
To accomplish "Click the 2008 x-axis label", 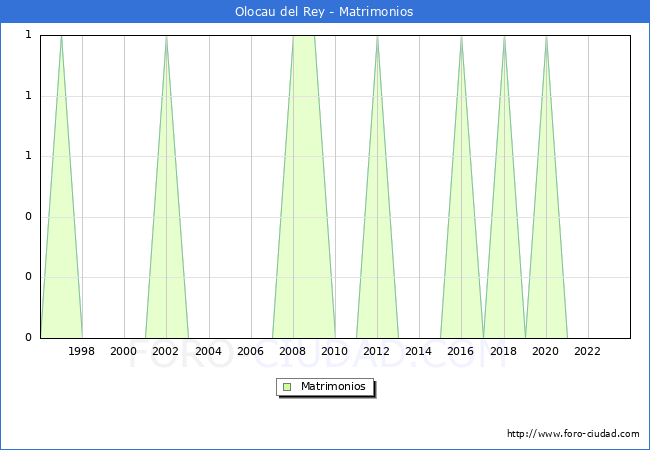I will (x=293, y=351).
